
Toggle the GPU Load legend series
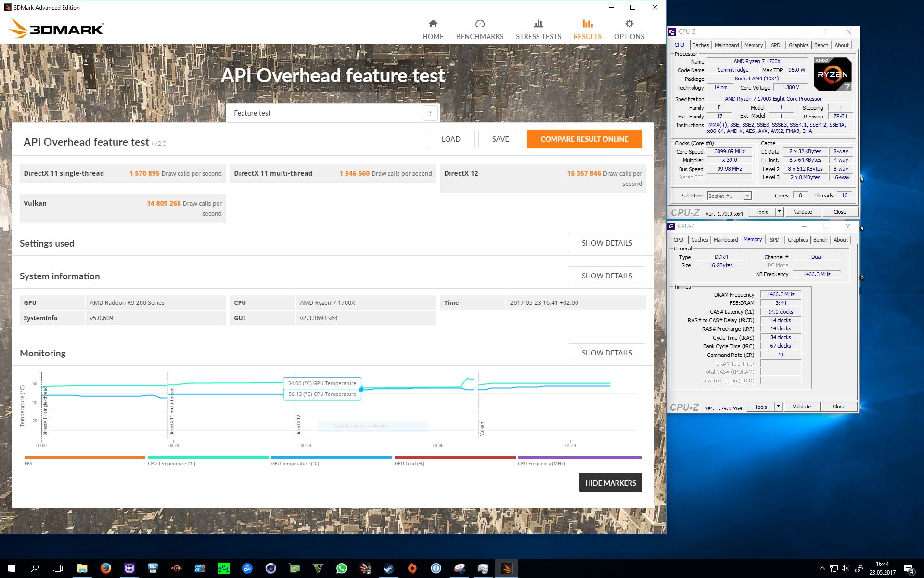point(409,463)
